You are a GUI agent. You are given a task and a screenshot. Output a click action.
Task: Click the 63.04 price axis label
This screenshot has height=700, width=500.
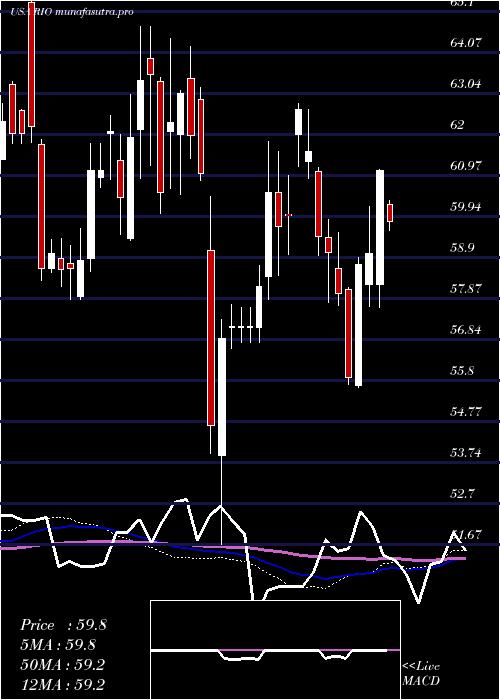pyautogui.click(x=466, y=83)
